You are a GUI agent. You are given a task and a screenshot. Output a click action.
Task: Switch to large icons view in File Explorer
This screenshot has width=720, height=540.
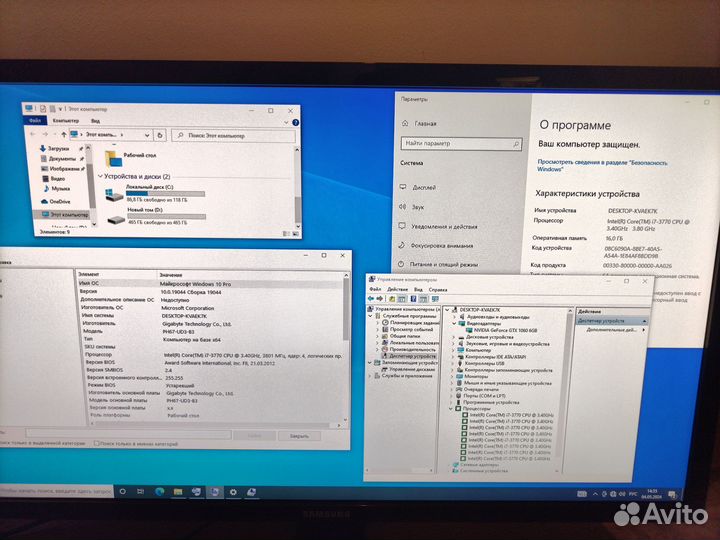(295, 234)
